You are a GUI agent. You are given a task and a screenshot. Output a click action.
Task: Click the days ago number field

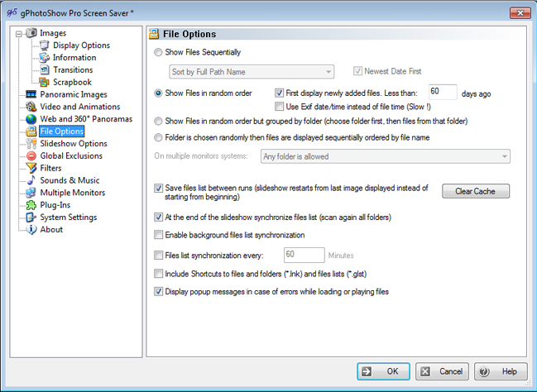pyautogui.click(x=443, y=93)
